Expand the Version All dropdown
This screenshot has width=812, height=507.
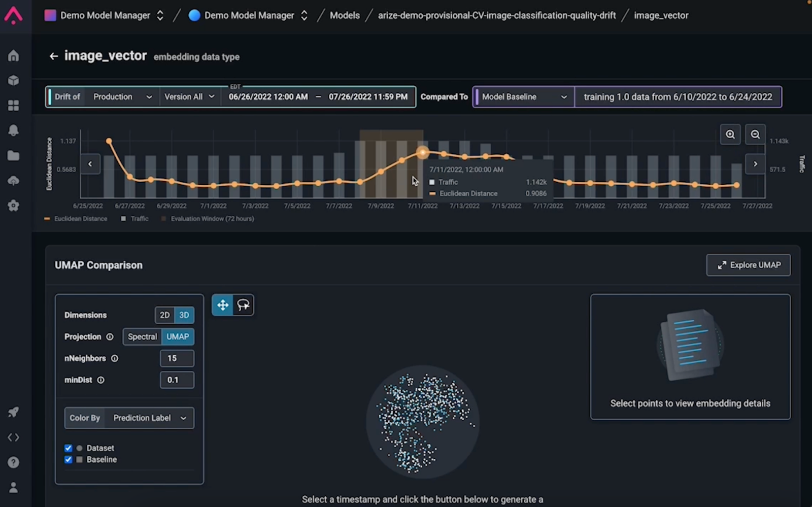pyautogui.click(x=189, y=97)
